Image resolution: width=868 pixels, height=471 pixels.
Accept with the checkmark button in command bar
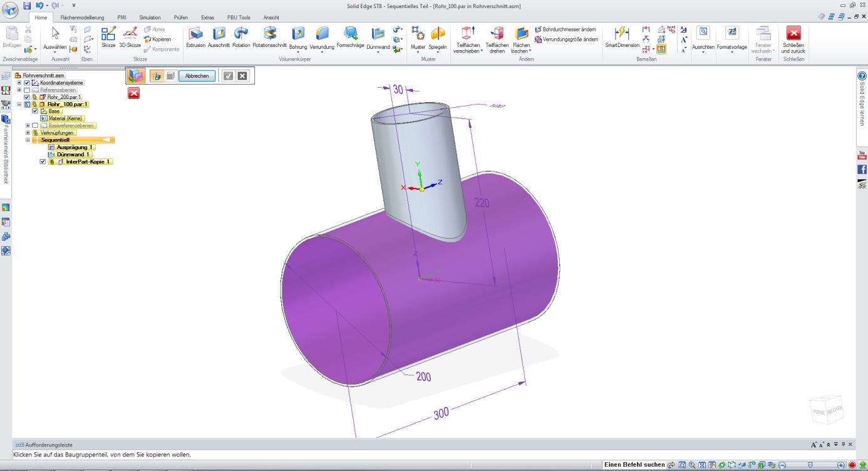click(228, 76)
